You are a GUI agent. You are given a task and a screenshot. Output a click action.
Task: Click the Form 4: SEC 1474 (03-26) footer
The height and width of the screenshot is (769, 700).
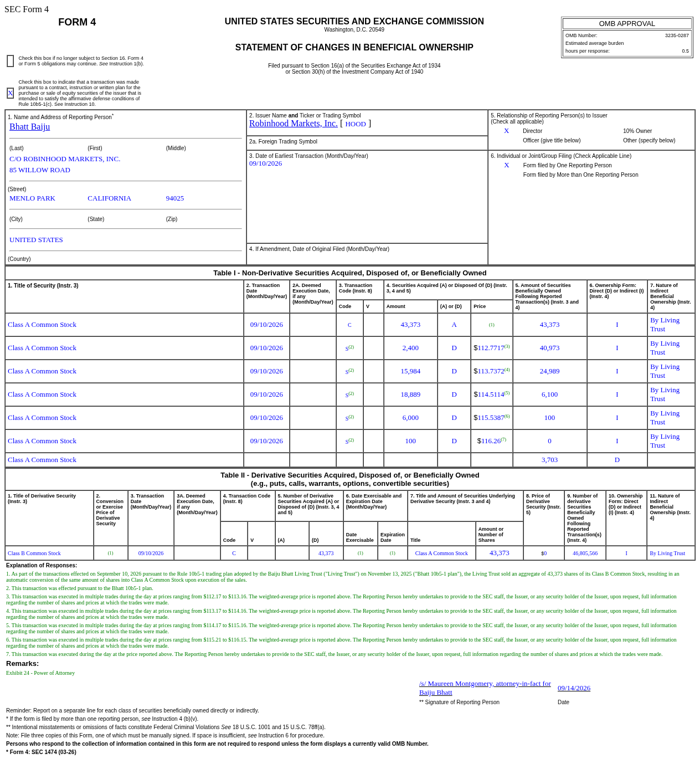pos(41,752)
